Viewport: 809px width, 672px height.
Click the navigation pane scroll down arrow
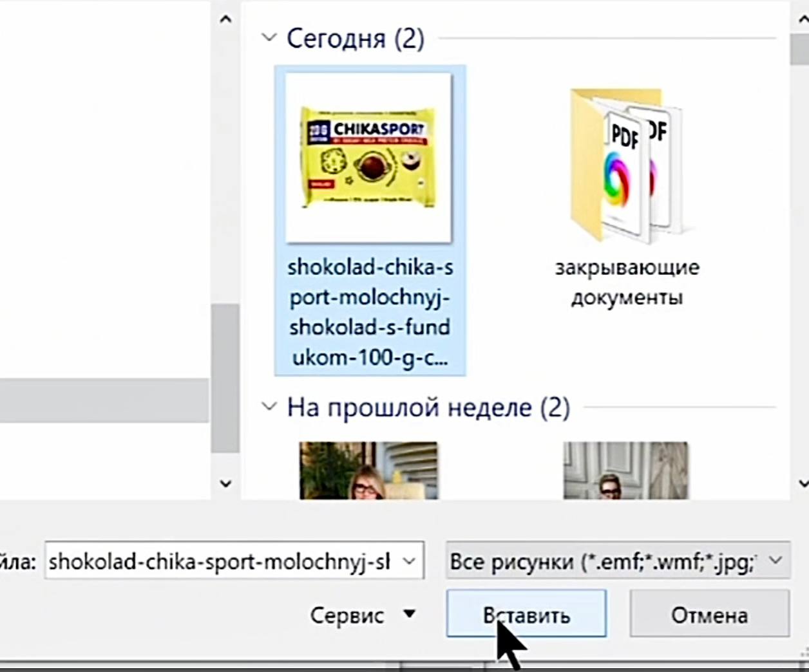225,483
